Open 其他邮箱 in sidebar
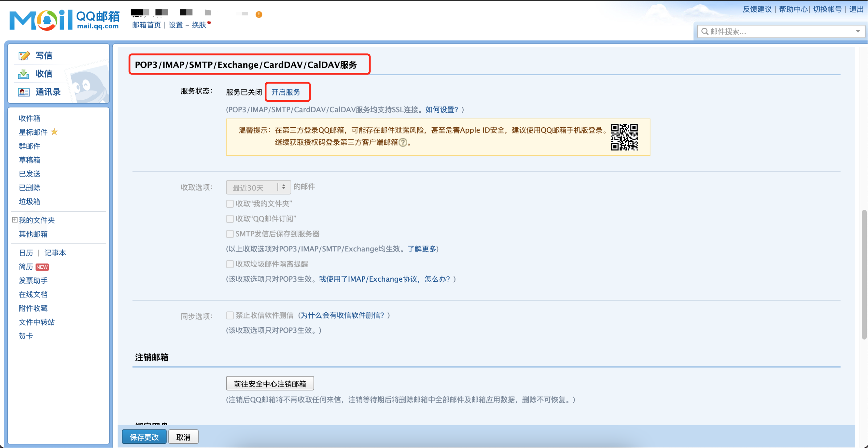868x448 pixels. (x=33, y=234)
